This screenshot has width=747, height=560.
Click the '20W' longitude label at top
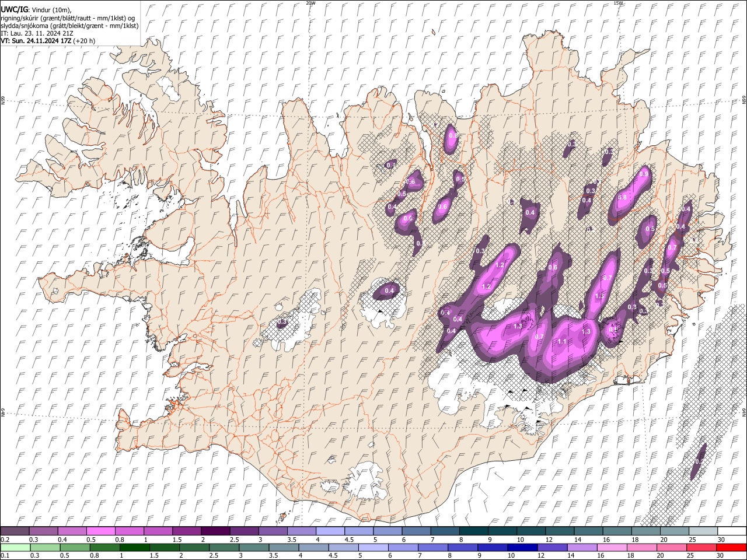coord(310,3)
